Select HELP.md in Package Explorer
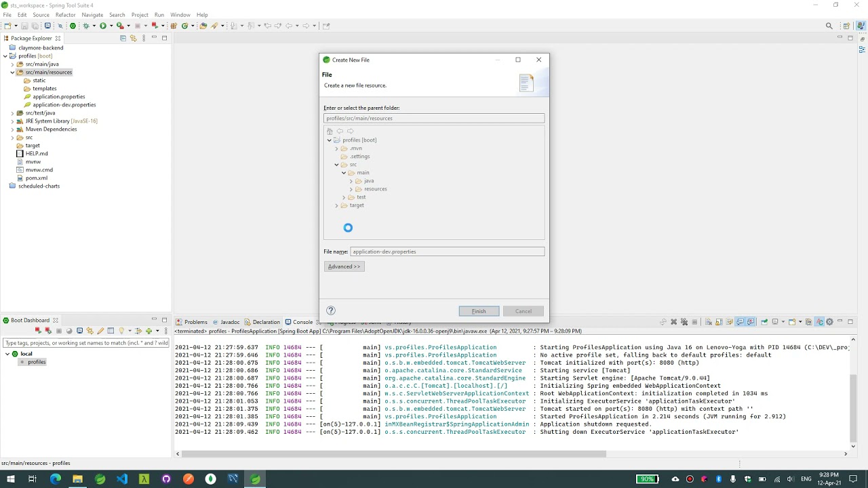Image resolution: width=868 pixels, height=488 pixels. pyautogui.click(x=37, y=154)
